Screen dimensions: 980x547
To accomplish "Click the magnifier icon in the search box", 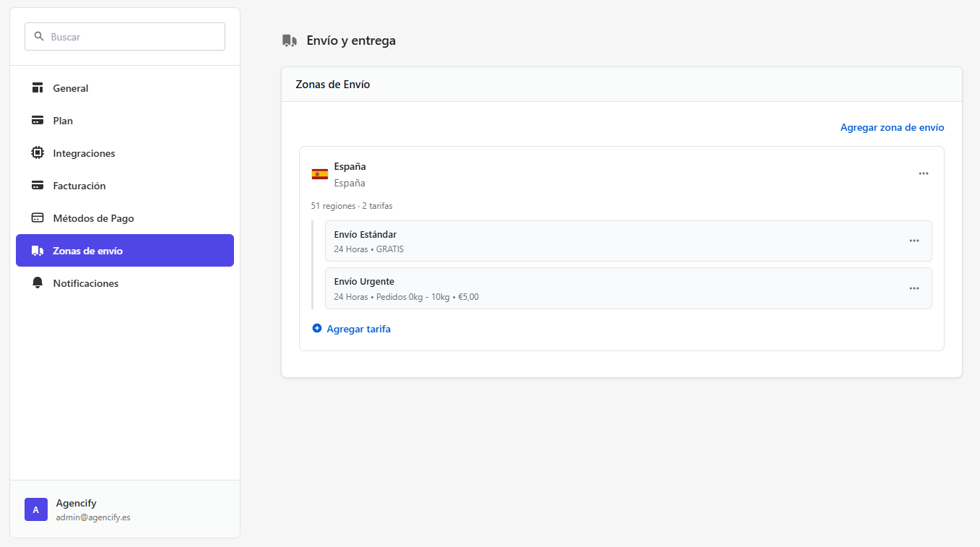I will 39,36.
